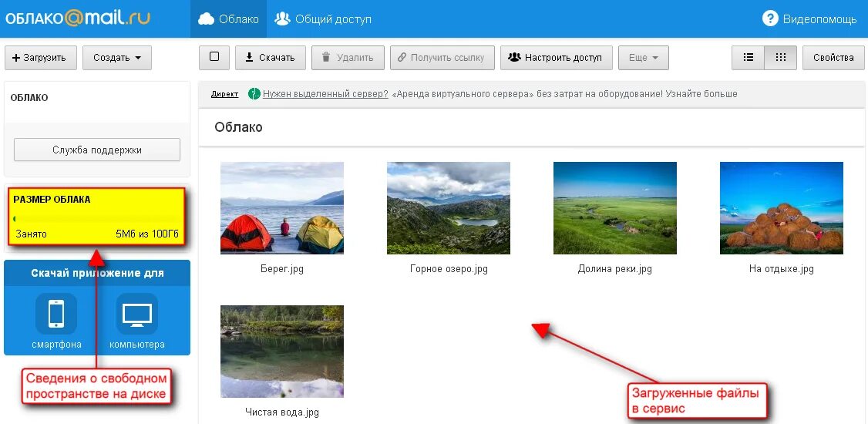Click the Получить ссылку button
868x424 pixels.
442,58
